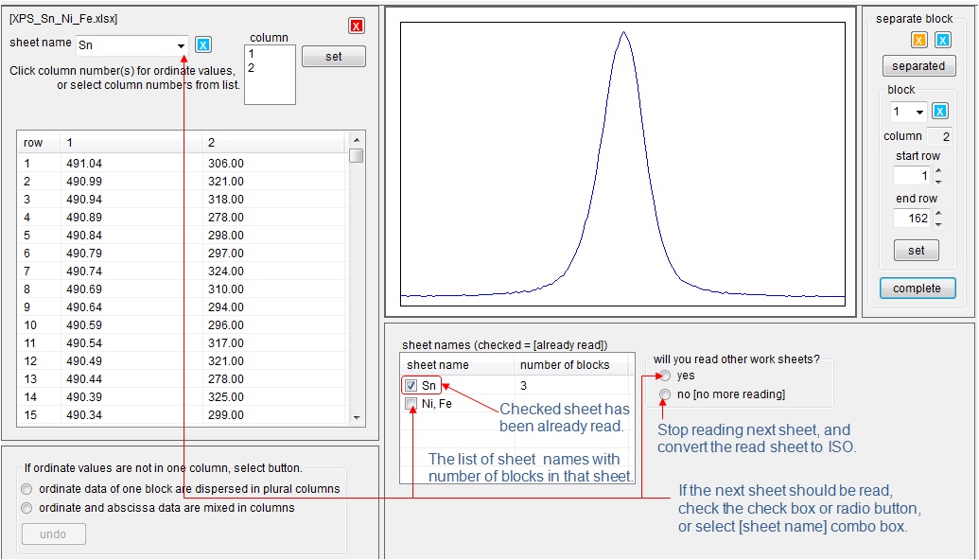This screenshot has width=979, height=560.
Task: Select the 'yes' radio button
Action: point(666,376)
